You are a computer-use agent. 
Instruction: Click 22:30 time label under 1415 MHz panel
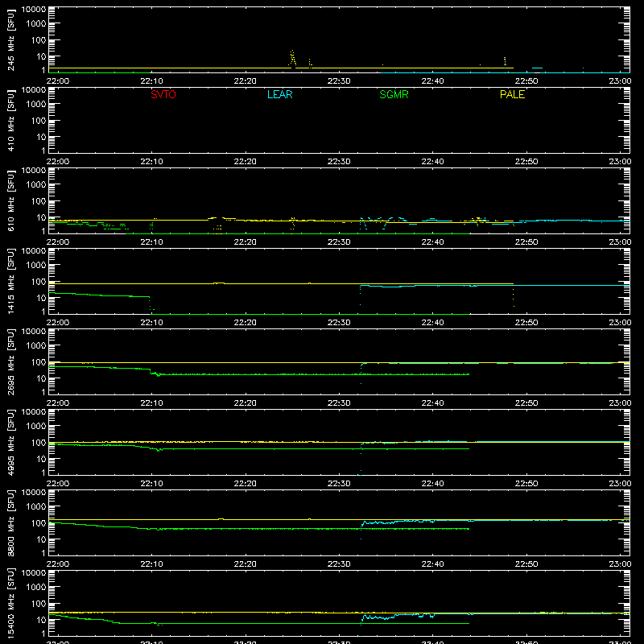coord(339,323)
